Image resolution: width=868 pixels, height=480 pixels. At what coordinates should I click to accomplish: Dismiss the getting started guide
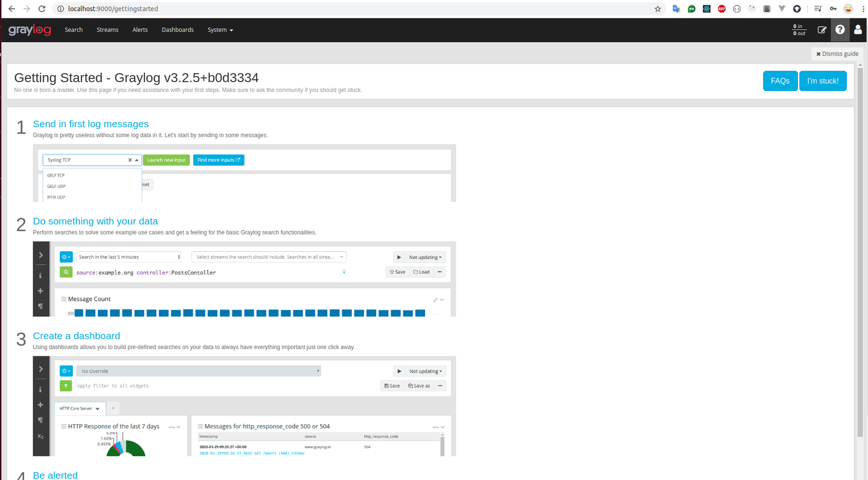(837, 54)
